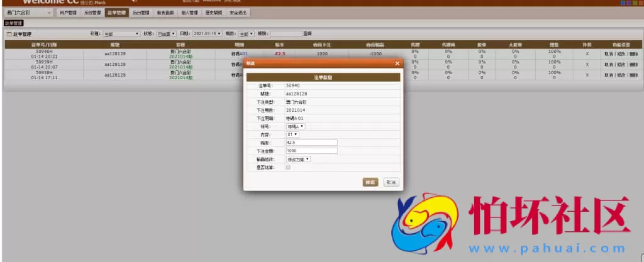
Task: Click odds value 42.5 in first row
Action: [280, 53]
